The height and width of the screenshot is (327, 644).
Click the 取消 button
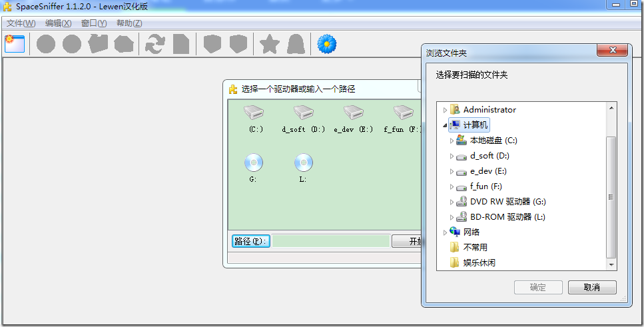[x=592, y=288]
